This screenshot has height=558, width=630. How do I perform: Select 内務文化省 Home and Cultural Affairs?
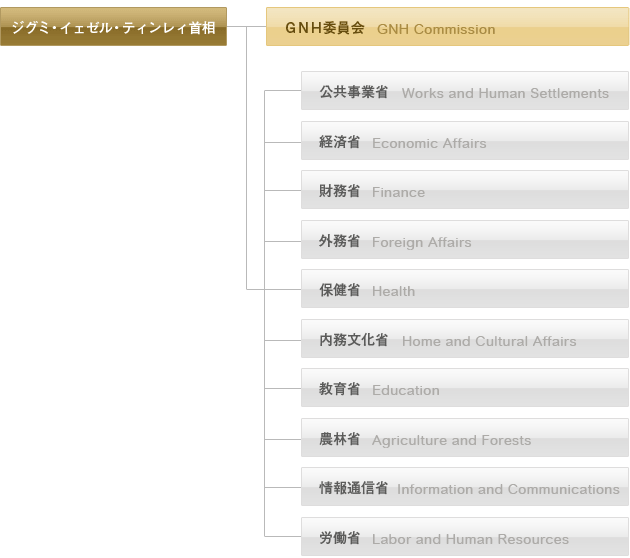click(x=465, y=339)
